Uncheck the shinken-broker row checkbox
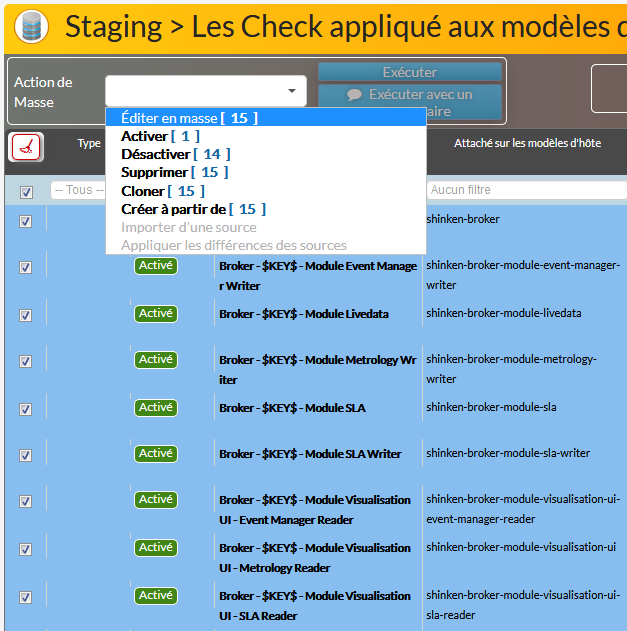627x631 pixels. (25, 221)
